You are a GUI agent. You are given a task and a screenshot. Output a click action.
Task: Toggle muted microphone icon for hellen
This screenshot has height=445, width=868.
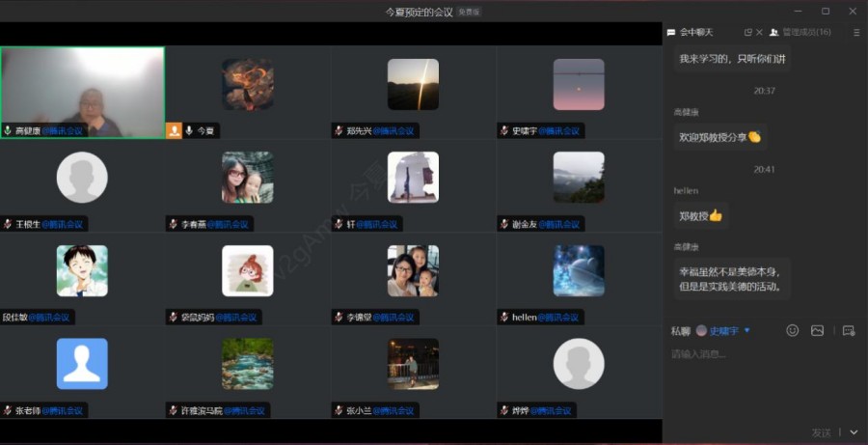click(x=504, y=317)
